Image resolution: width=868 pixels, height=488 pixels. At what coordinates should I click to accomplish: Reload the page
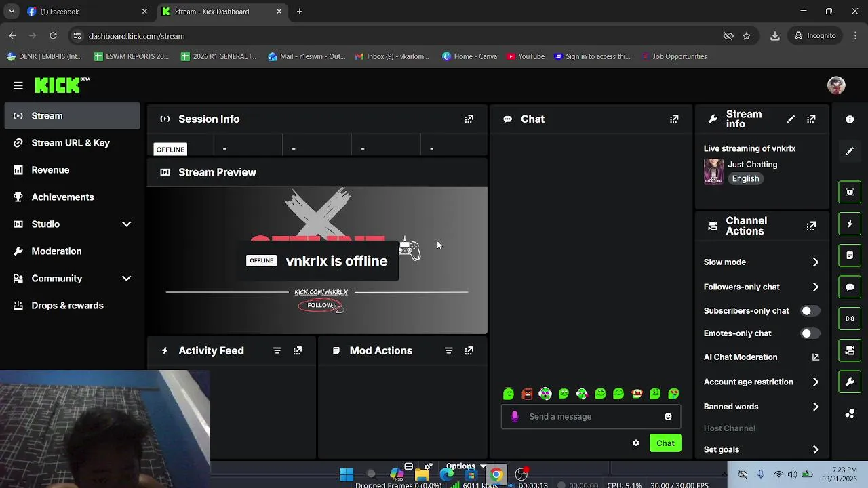click(53, 36)
